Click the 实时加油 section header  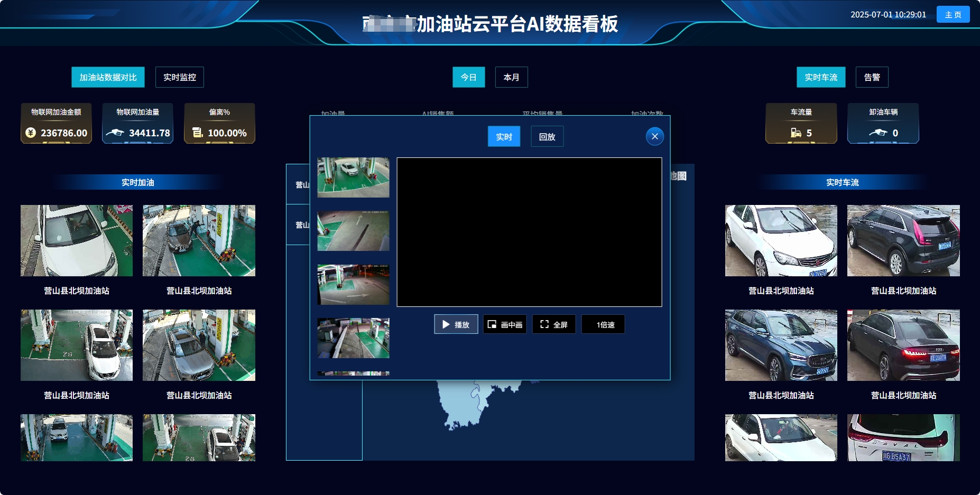point(138,182)
